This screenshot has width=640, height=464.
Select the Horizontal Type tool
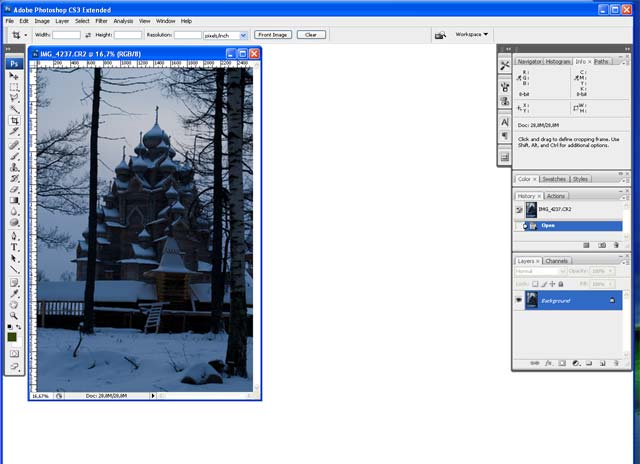click(15, 247)
